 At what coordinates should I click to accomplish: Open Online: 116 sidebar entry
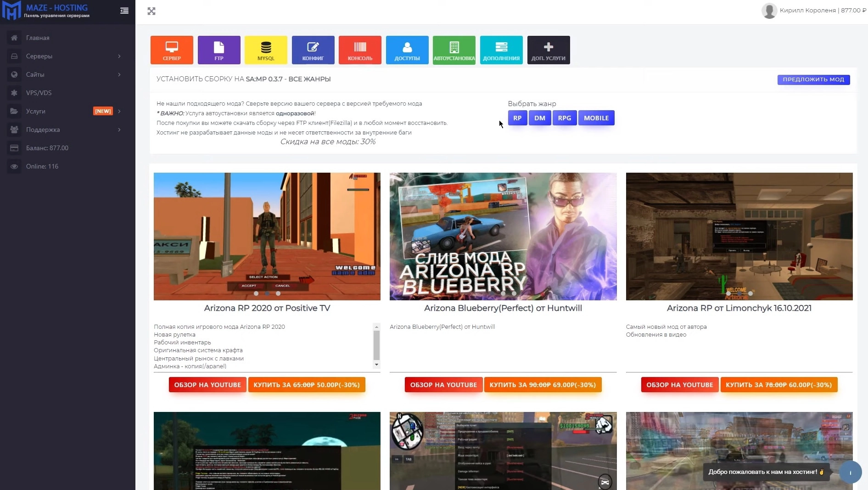(42, 166)
